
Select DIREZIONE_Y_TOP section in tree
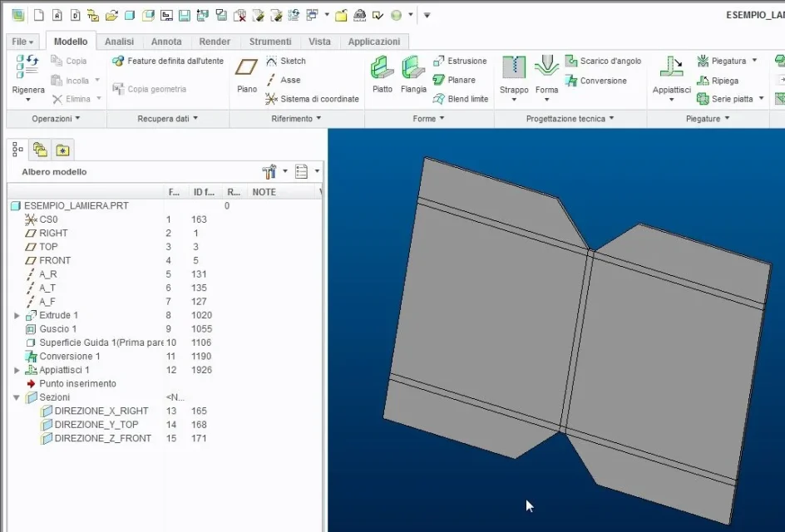pos(95,425)
